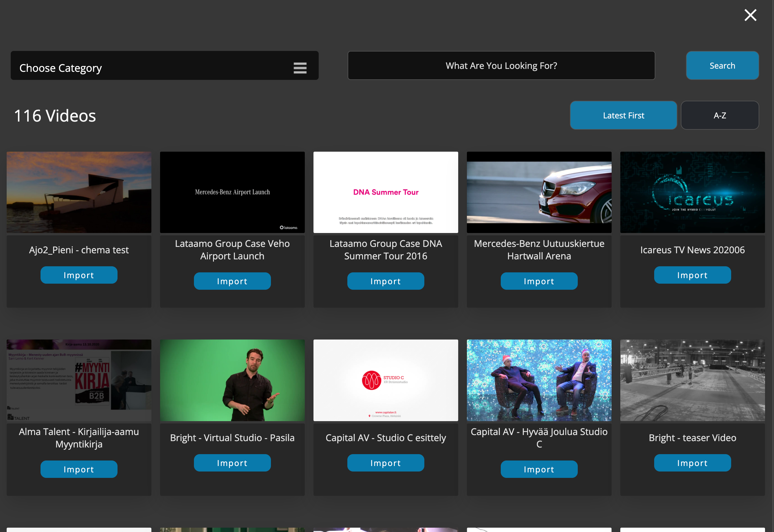
Task: Click the red Mercedes car thumbnail
Action: point(539,192)
